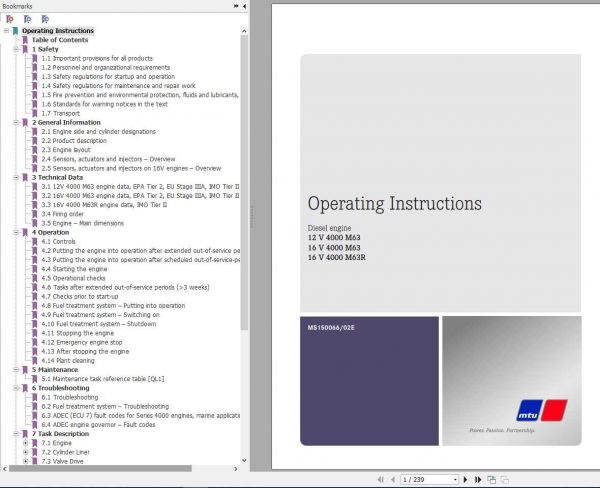Image resolution: width=600 pixels, height=488 pixels.
Task: Go to the next page arrow
Action: pyautogui.click(x=465, y=480)
